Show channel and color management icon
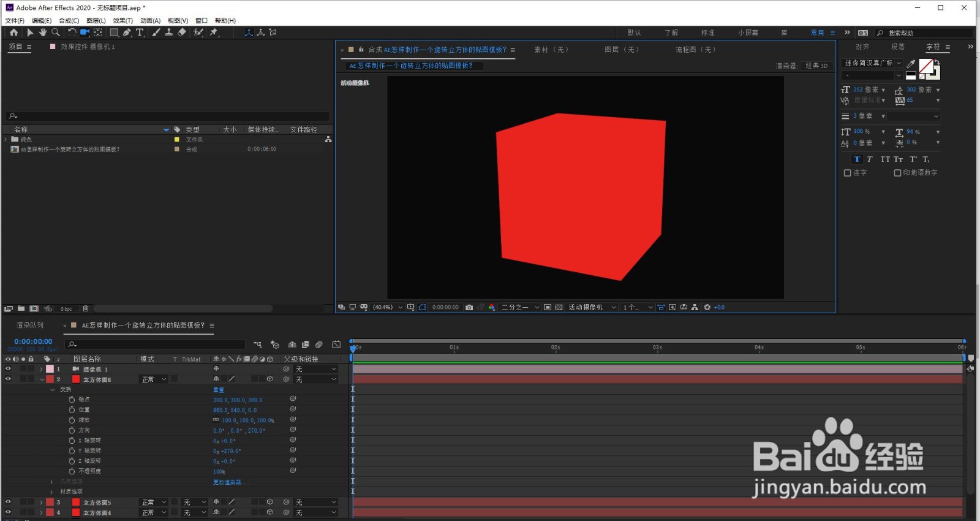 coord(491,308)
